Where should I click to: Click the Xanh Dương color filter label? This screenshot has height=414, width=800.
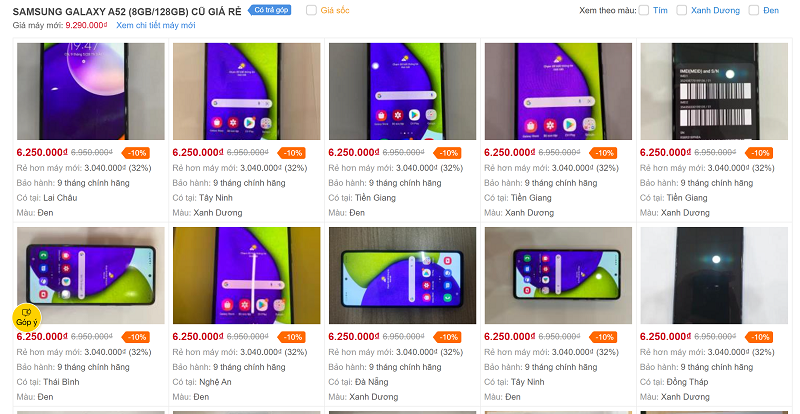(x=715, y=10)
